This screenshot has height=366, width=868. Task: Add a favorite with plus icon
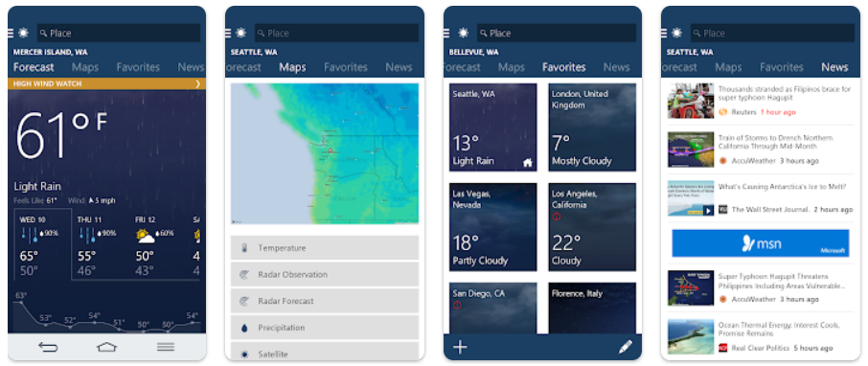(x=460, y=347)
